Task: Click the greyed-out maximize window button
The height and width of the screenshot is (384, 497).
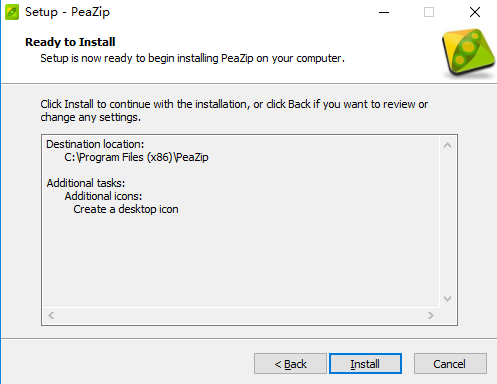Action: click(429, 12)
